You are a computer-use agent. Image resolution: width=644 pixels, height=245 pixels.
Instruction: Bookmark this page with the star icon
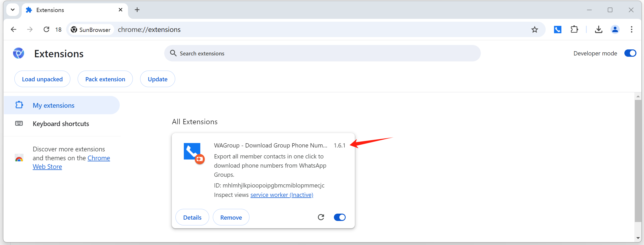534,30
